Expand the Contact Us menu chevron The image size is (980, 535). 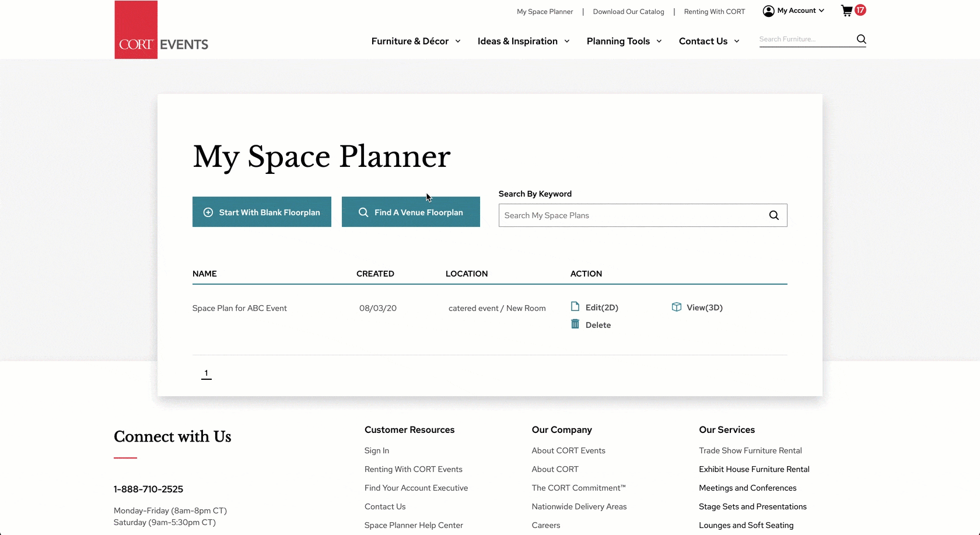(737, 41)
